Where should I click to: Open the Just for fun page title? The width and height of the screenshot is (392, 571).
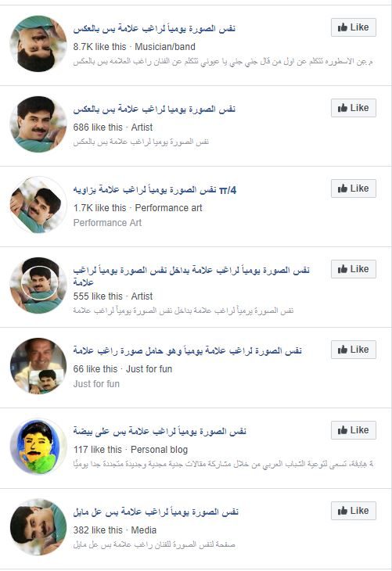point(187,350)
